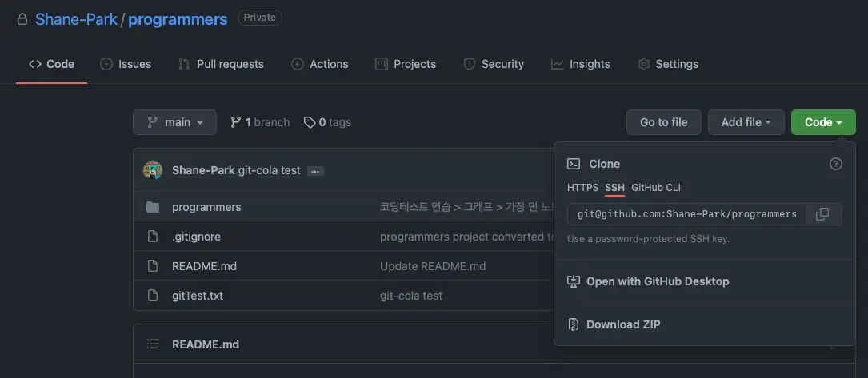Click the Pull requests icon
Viewport: 868px width, 378px height.
(184, 64)
